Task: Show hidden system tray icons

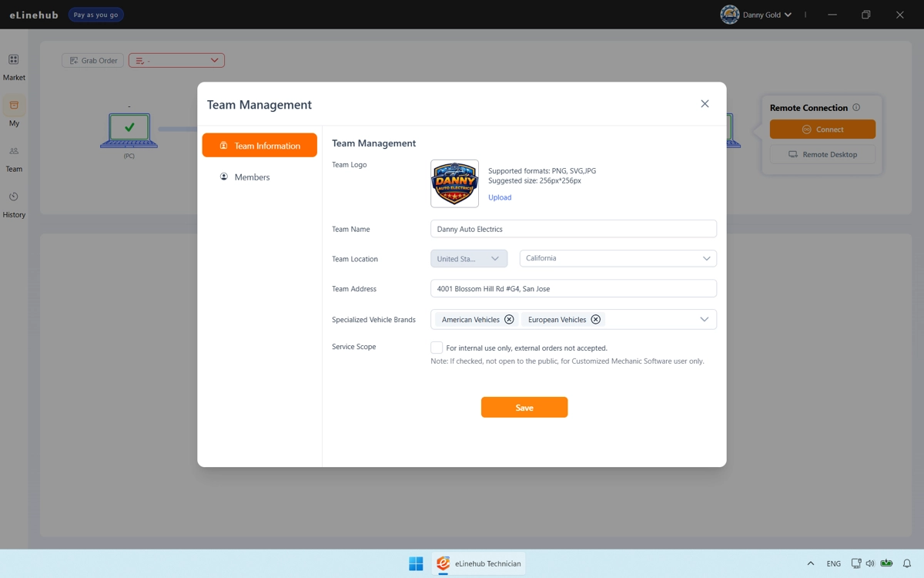Action: click(x=810, y=563)
